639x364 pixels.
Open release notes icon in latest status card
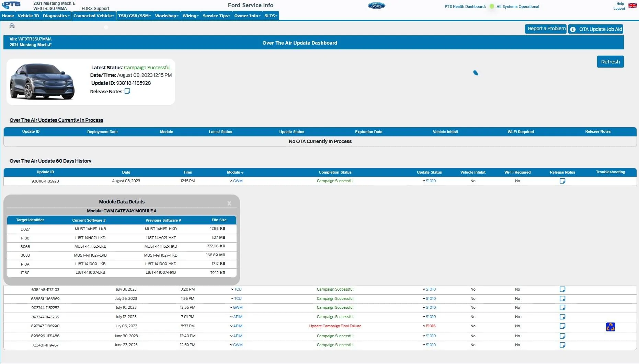coord(127,91)
